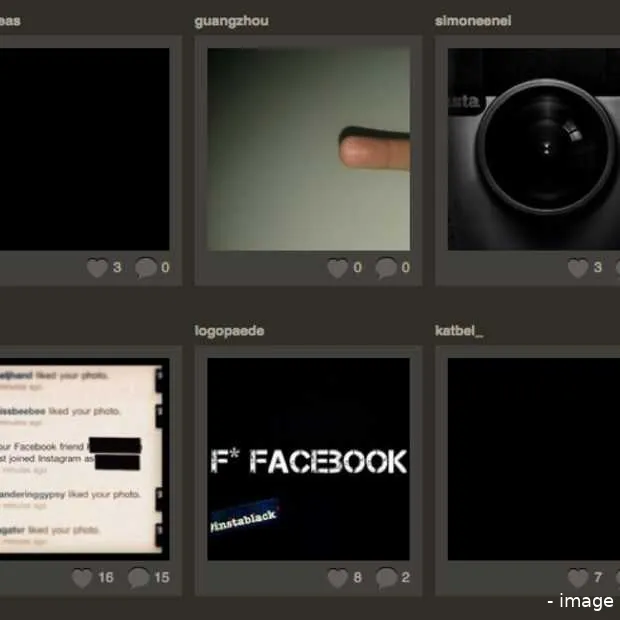Open comments bubble showing 15 comments
The image size is (620, 620).
pyautogui.click(x=139, y=578)
